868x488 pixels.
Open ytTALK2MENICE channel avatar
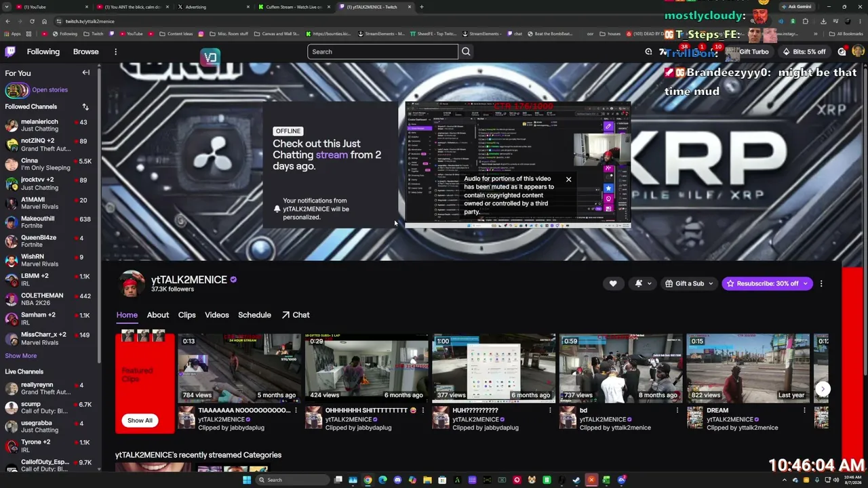click(x=132, y=284)
